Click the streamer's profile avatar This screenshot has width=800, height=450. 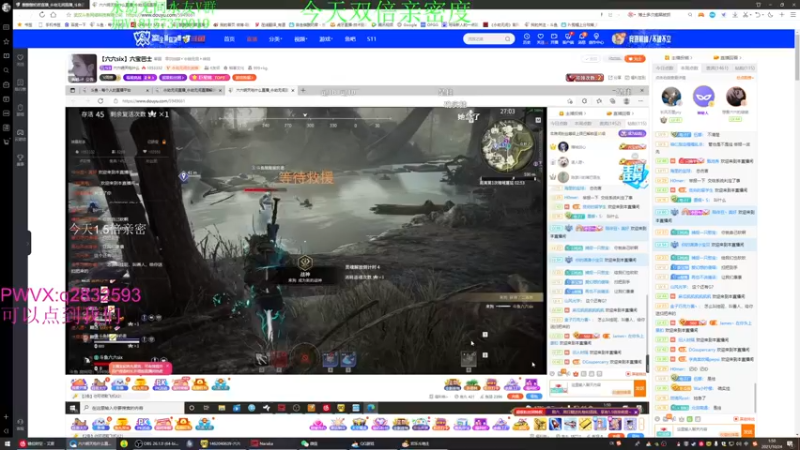pos(82,68)
